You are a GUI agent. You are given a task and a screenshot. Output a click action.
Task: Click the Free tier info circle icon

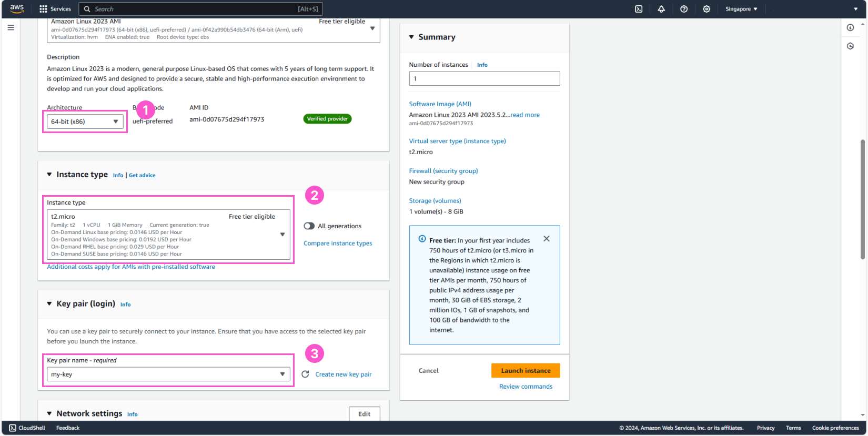point(422,239)
